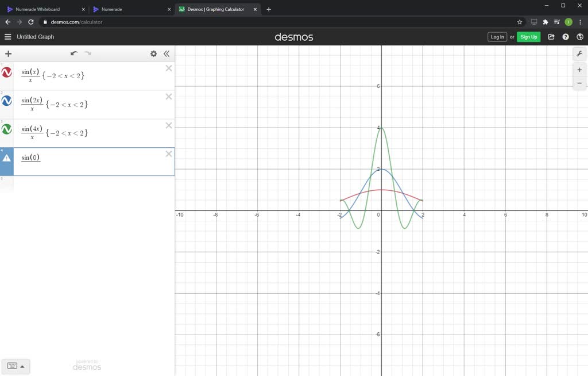The height and width of the screenshot is (376, 588).
Task: Click the undo arrow icon
Action: [73, 53]
